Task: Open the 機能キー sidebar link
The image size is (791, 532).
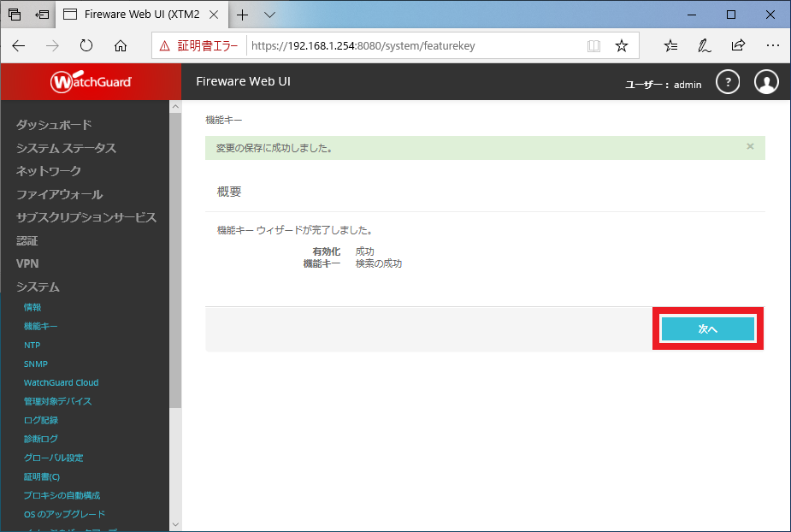Action: click(x=40, y=326)
